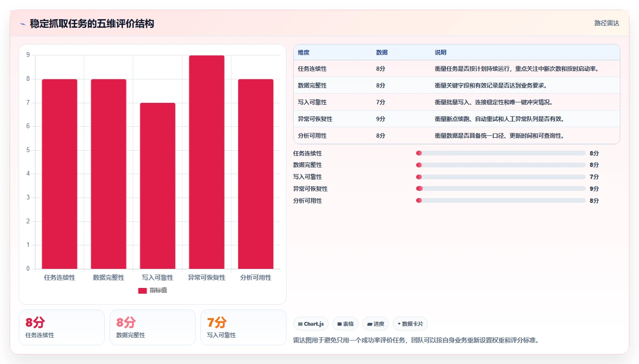Click the Chart.js tag chip
Screen dimensions: 639x364
(311, 324)
